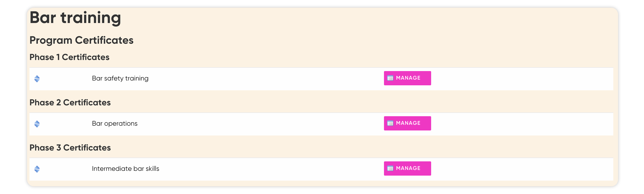The image size is (644, 194).
Task: Click the up arrow on Bar safety training row
Action: click(x=37, y=77)
